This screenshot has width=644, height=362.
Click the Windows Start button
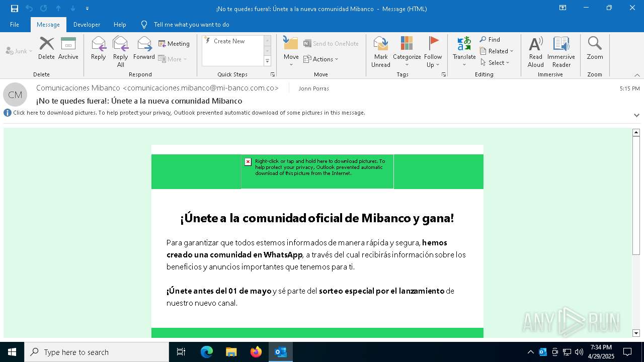[x=12, y=352]
